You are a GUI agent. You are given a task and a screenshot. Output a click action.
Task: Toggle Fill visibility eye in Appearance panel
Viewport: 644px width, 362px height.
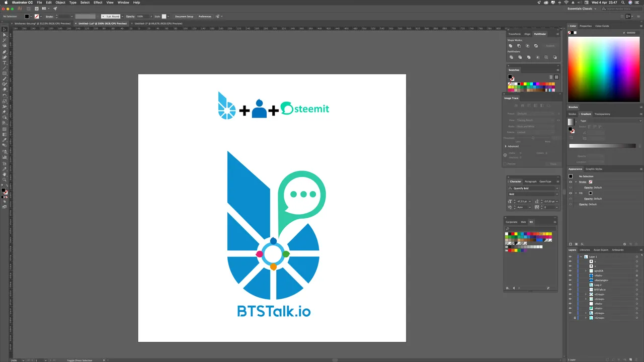[571, 193]
